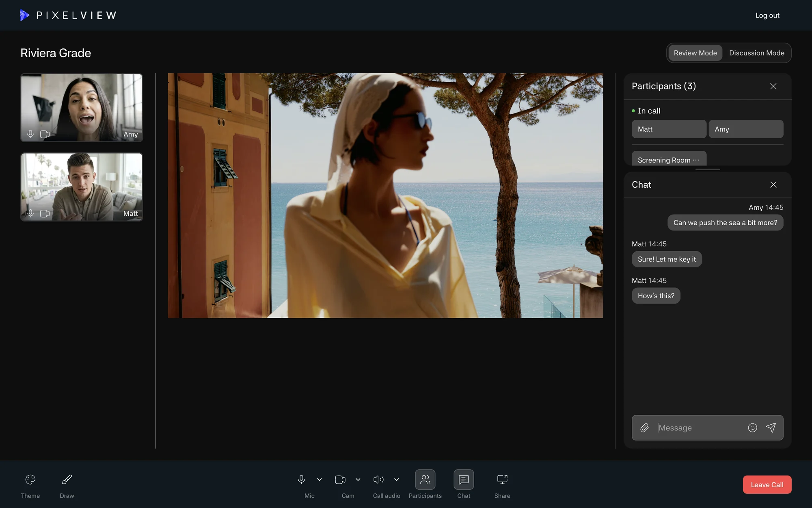812x508 pixels.
Task: Select the Draw brush tool
Action: [x=67, y=480]
